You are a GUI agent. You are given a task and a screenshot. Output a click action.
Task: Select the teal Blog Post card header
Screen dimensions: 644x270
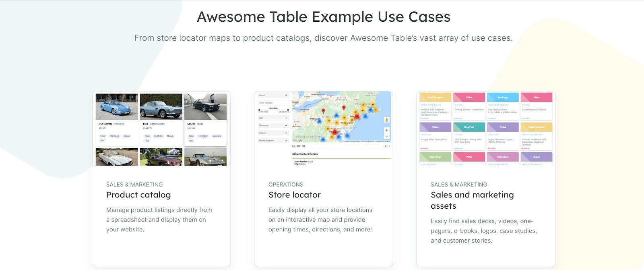pos(469,127)
